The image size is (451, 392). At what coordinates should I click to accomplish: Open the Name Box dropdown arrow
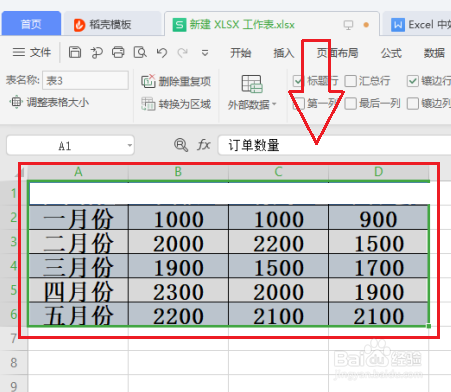[130, 145]
